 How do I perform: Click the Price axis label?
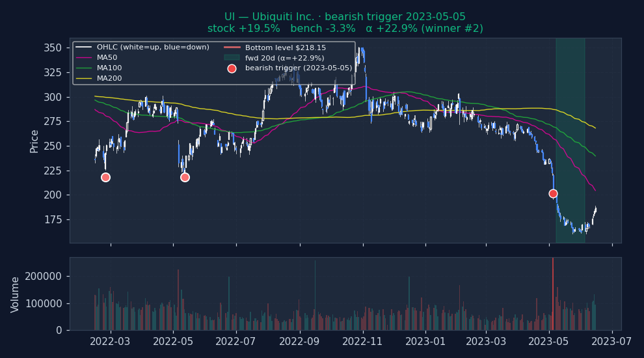pyautogui.click(x=34, y=141)
